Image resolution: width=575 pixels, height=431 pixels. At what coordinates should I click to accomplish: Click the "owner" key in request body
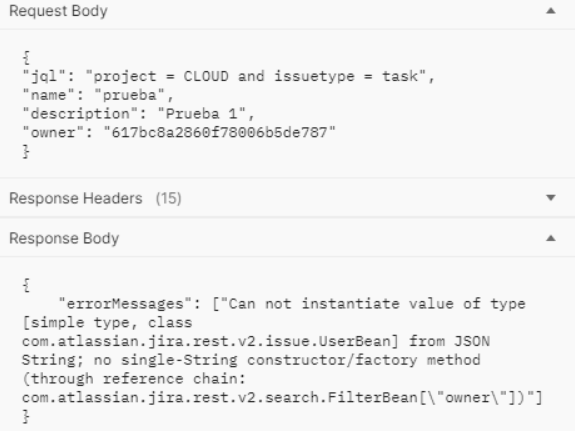coord(53,132)
